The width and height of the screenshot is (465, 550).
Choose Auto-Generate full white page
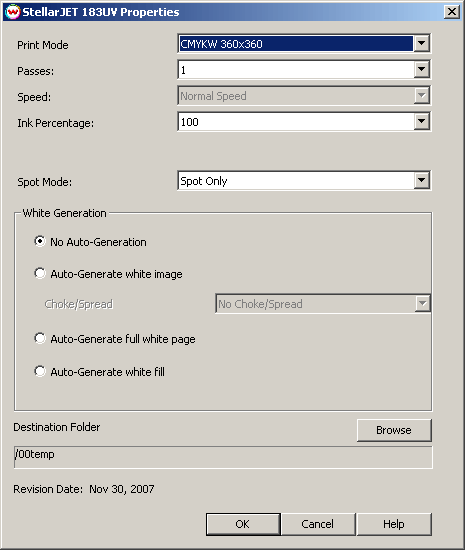point(40,338)
